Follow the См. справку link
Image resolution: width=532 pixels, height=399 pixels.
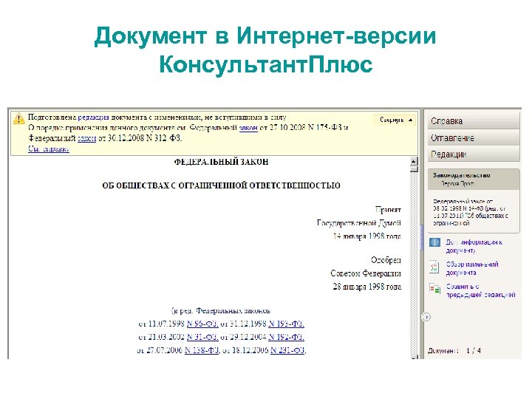[x=49, y=149]
